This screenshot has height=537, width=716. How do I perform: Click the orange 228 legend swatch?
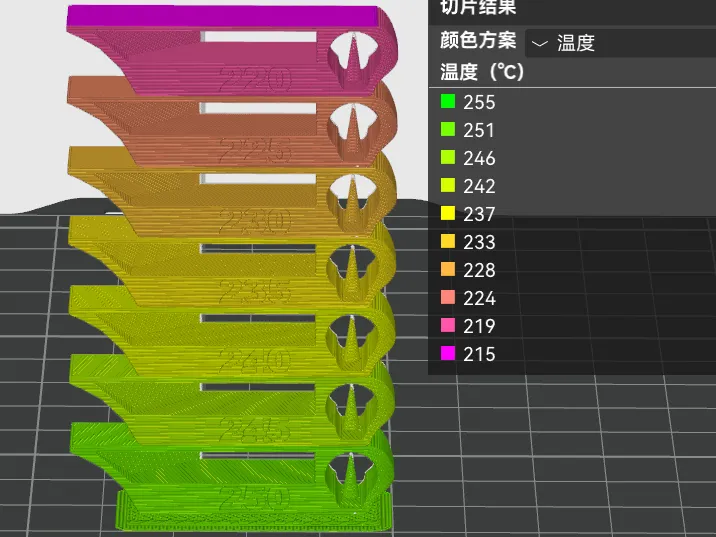pyautogui.click(x=448, y=269)
